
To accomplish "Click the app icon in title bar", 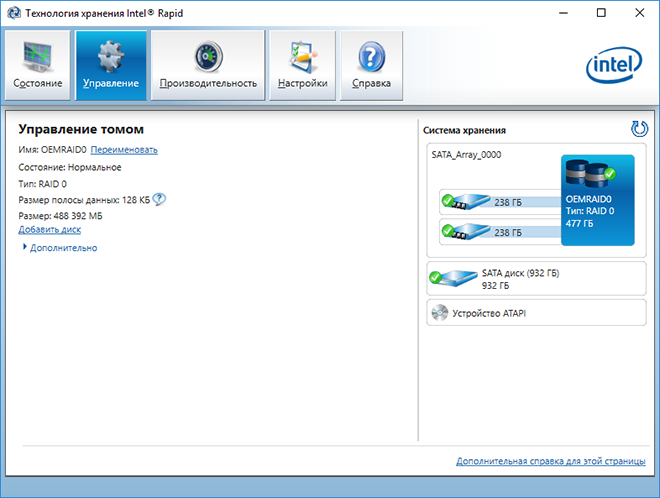I will click(14, 13).
